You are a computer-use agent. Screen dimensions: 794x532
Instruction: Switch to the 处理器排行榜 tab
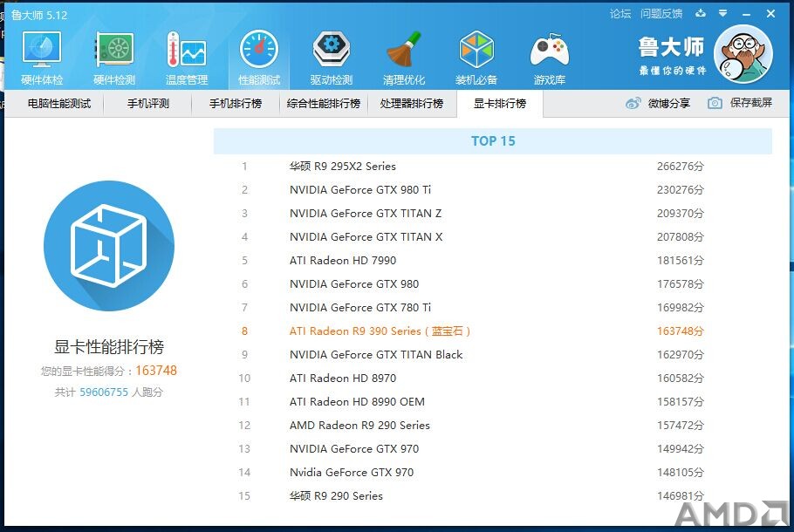coord(412,104)
